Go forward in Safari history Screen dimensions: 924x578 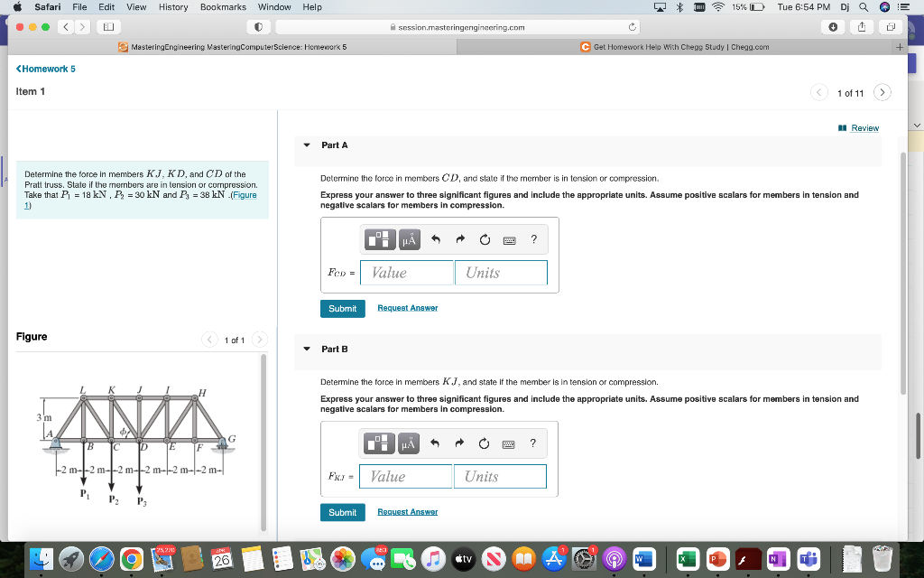pyautogui.click(x=82, y=27)
